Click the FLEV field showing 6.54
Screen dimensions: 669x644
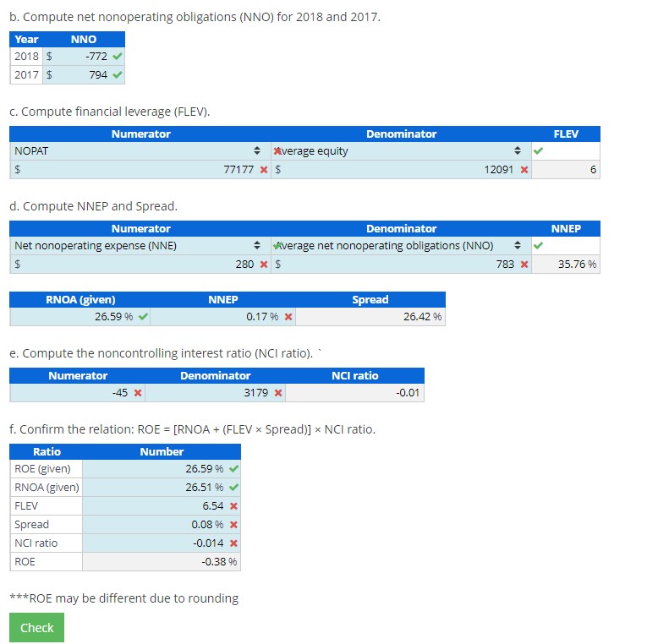pos(162,506)
